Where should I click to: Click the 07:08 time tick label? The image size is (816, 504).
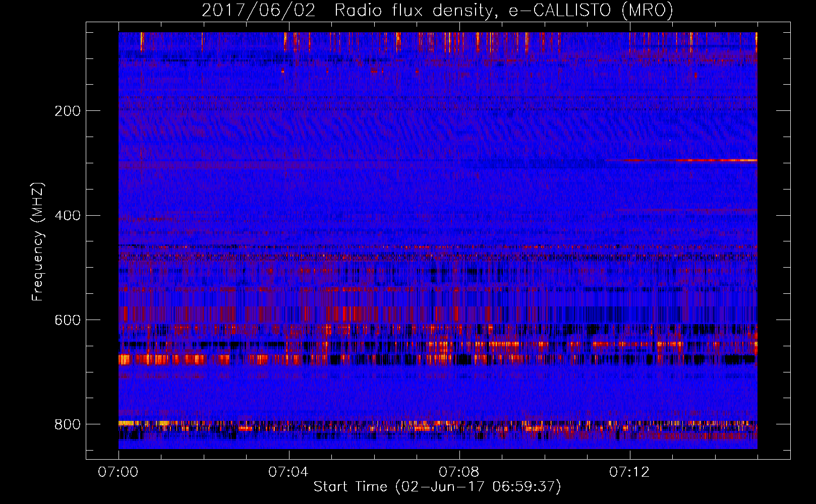point(459,472)
